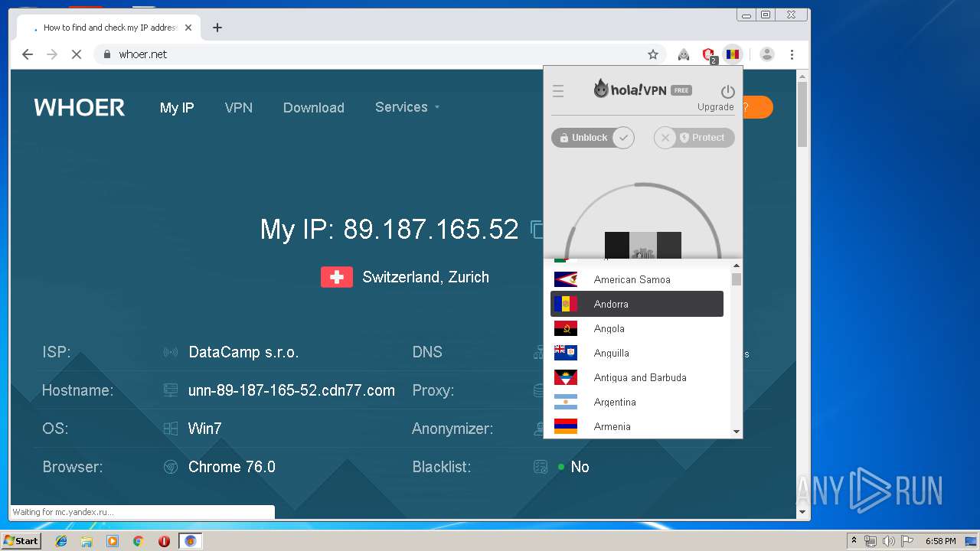Screen dimensions: 980x551
Task: Click the Chrome 76.0 browser value
Action: pos(232,467)
